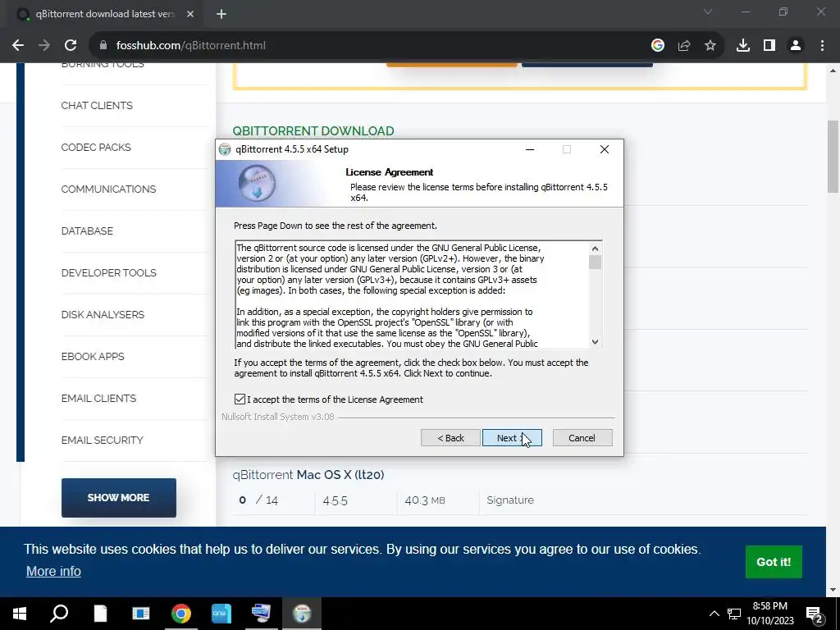Open EMAIL SECURITY category

(x=102, y=440)
